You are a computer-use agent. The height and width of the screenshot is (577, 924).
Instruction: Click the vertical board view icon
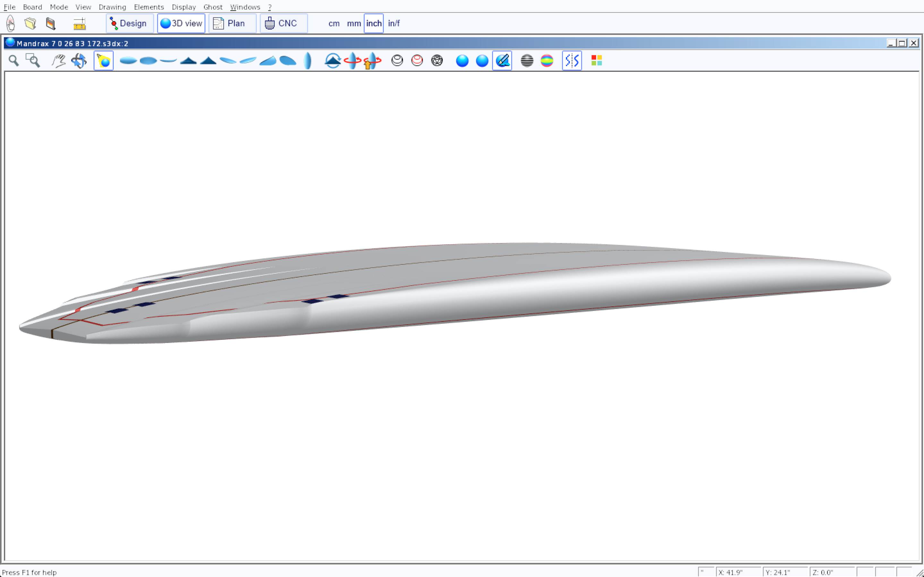308,61
